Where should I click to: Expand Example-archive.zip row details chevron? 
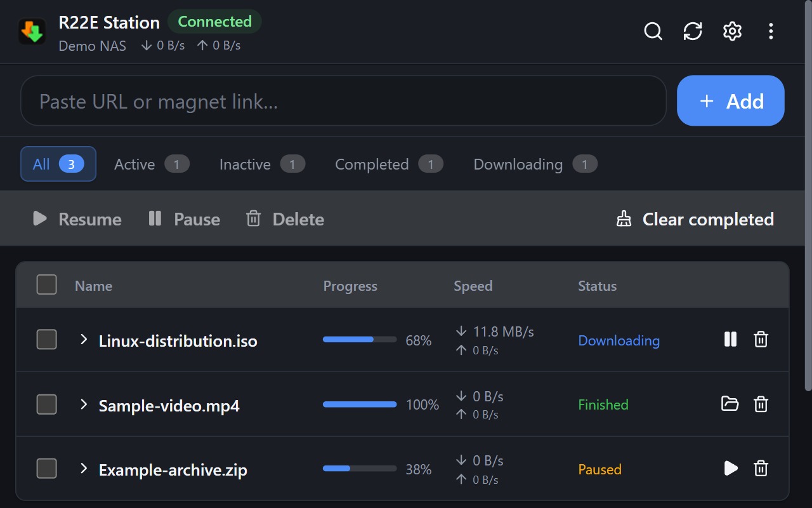pos(83,469)
